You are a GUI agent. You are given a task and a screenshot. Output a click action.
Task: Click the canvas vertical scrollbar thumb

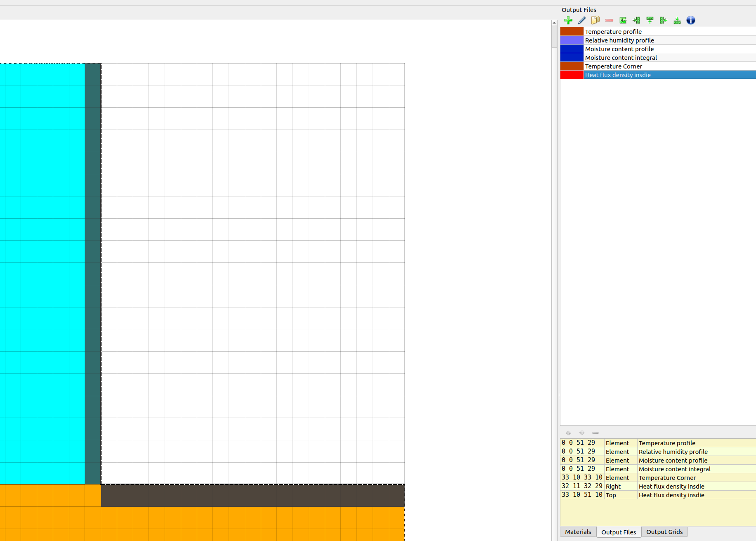pos(555,37)
